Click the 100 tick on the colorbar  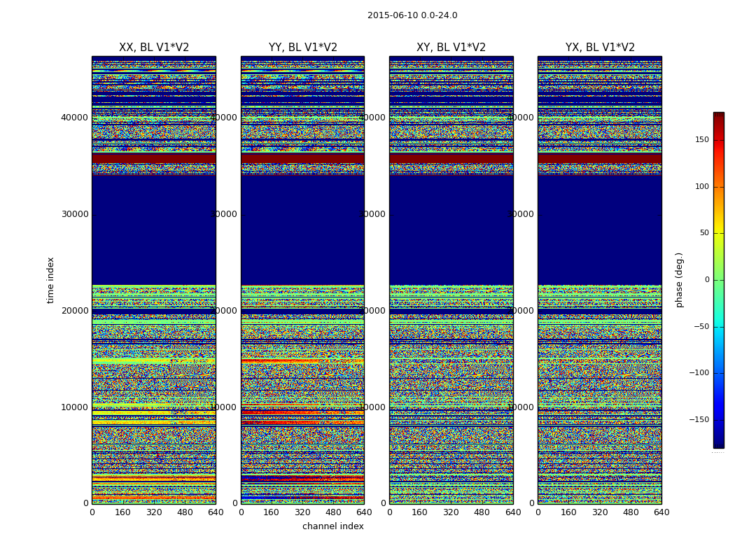tap(702, 186)
